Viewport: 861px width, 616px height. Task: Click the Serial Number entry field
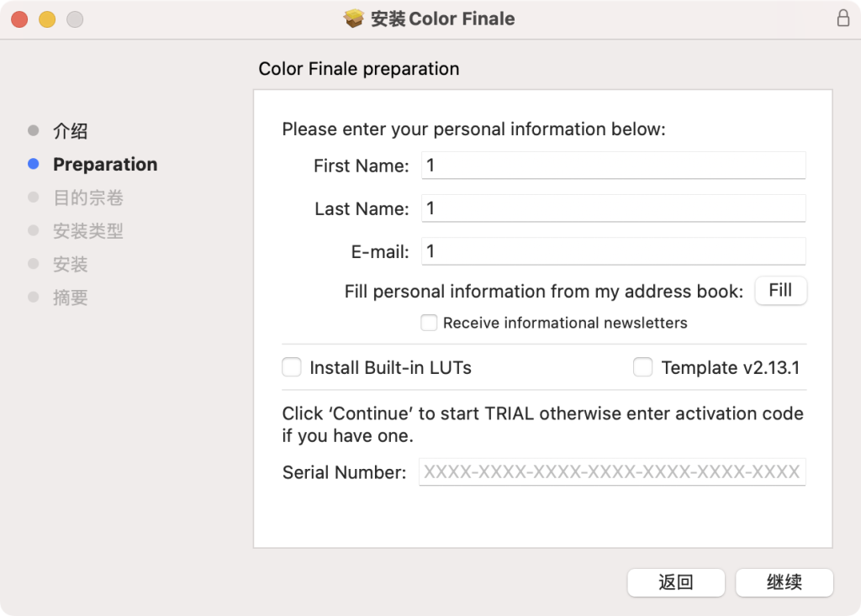612,472
